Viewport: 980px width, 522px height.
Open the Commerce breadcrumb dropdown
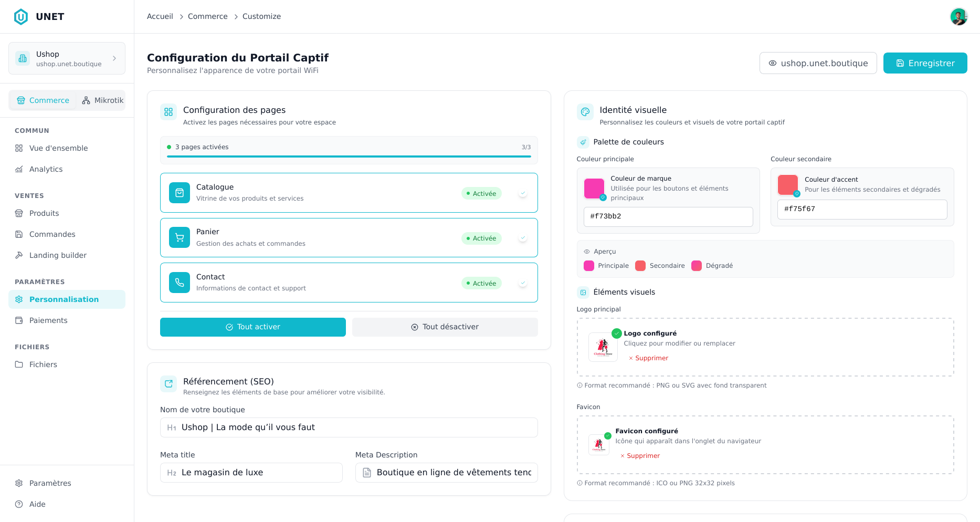(x=207, y=16)
